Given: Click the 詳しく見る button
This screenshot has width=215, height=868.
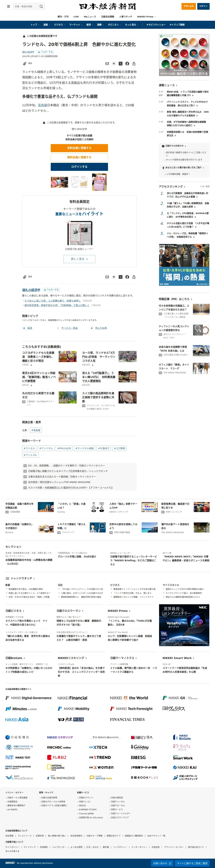Looking at the screenshot, I should (79, 259).
